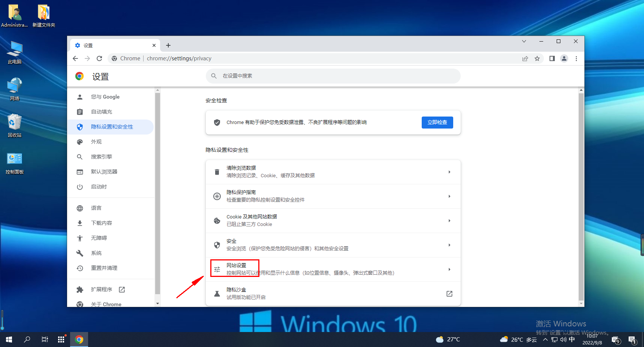Open 网站设置 settings entry

(236, 265)
